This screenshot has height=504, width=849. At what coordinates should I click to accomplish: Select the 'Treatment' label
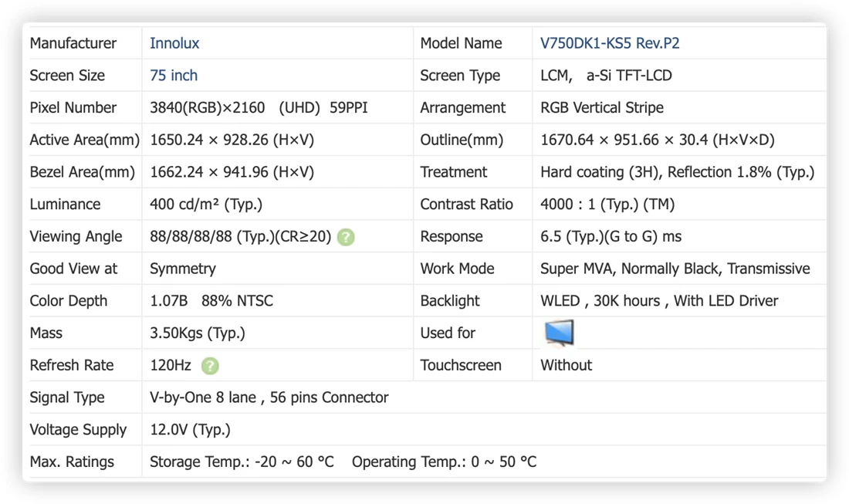[x=453, y=172]
